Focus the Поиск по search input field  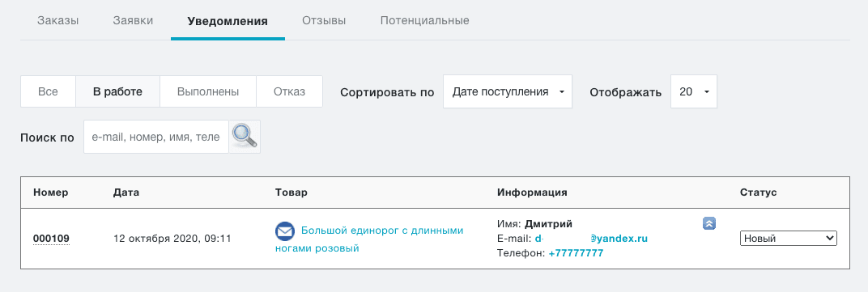156,137
